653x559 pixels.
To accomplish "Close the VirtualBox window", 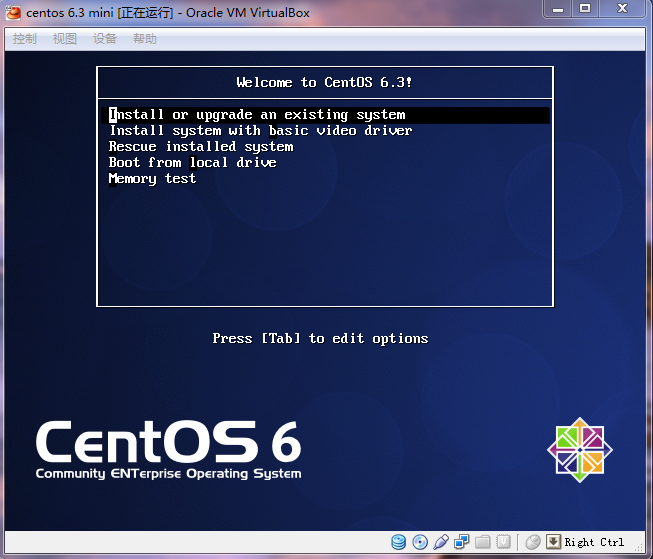I will (x=622, y=9).
